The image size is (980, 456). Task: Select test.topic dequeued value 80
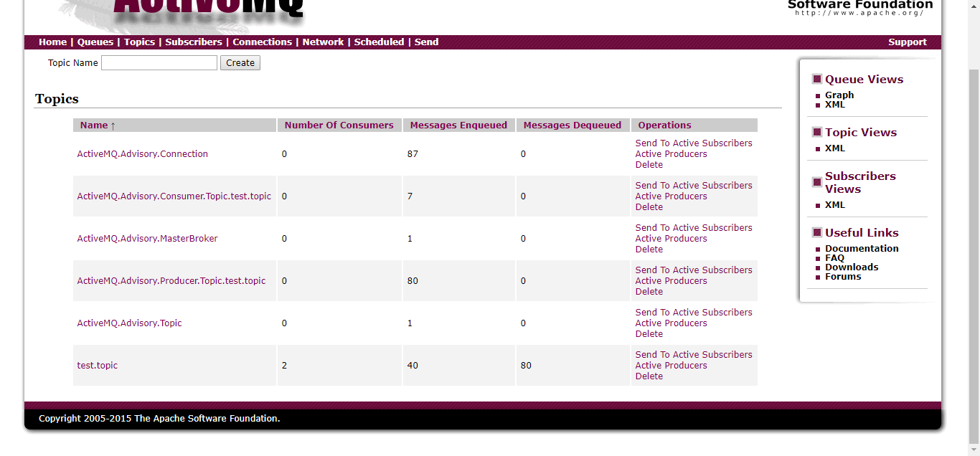[526, 366]
